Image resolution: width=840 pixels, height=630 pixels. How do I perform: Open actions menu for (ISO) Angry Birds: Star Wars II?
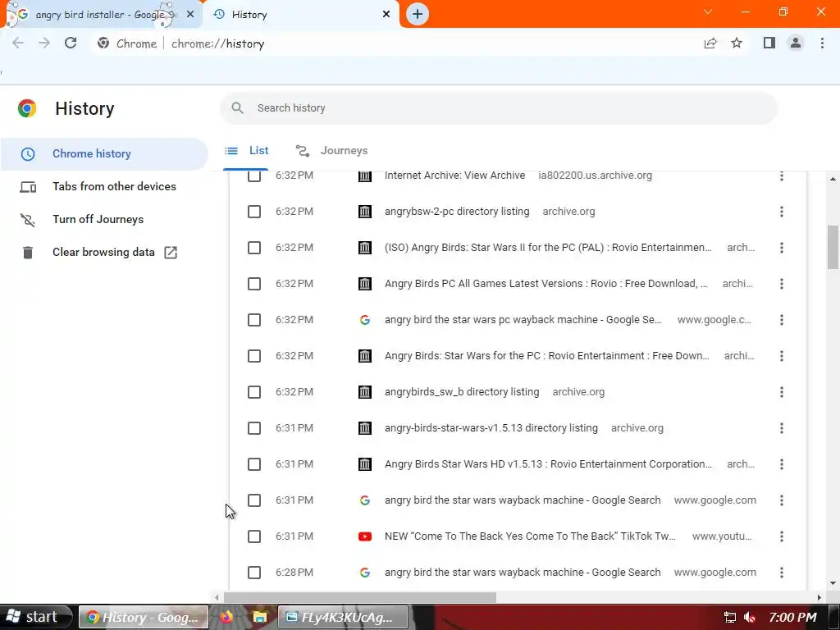point(782,248)
